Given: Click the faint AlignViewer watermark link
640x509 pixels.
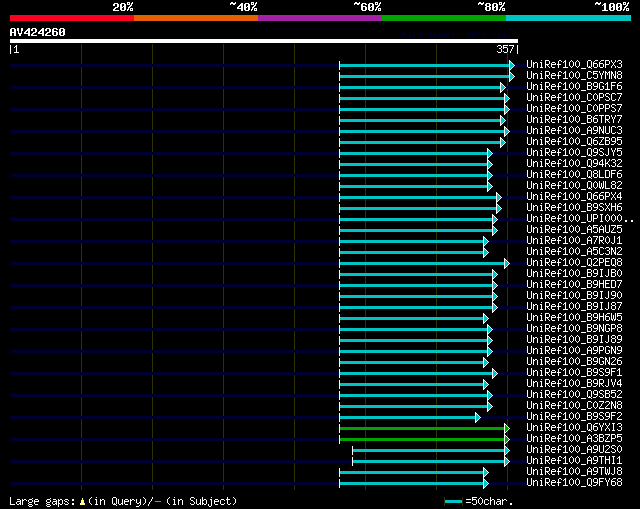Looking at the screenshot, I should click(459, 34).
